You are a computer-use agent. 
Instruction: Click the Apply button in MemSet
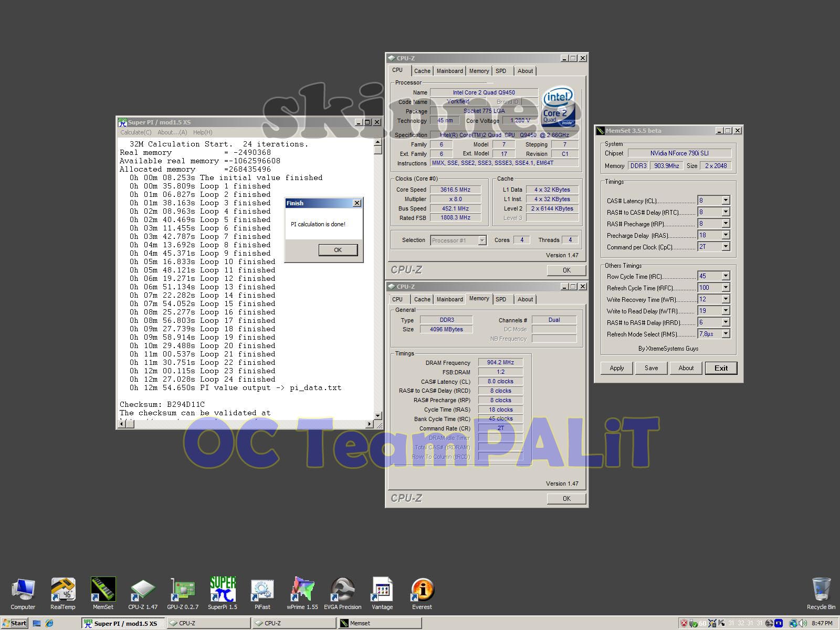(x=617, y=368)
